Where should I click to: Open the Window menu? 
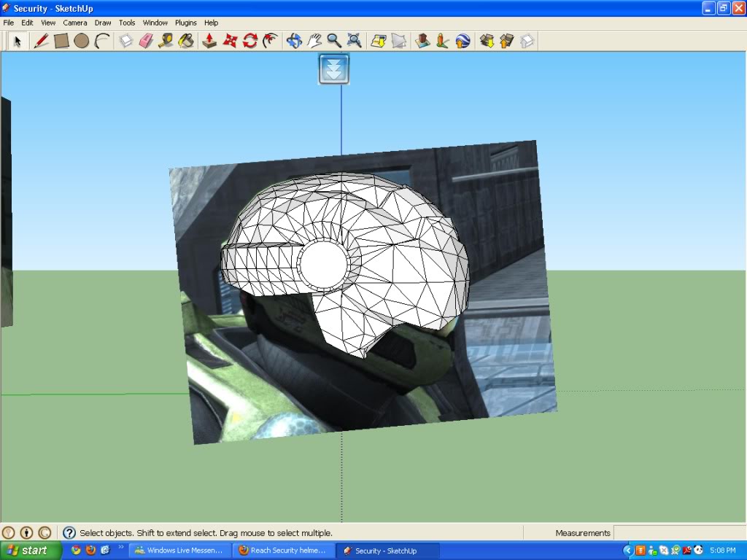click(155, 23)
